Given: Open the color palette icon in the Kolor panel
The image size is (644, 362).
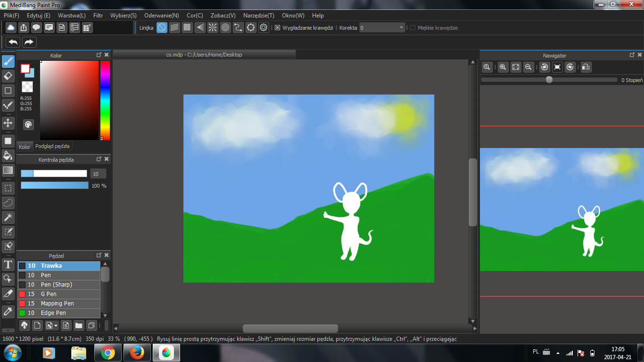Looking at the screenshot, I should click(29, 124).
